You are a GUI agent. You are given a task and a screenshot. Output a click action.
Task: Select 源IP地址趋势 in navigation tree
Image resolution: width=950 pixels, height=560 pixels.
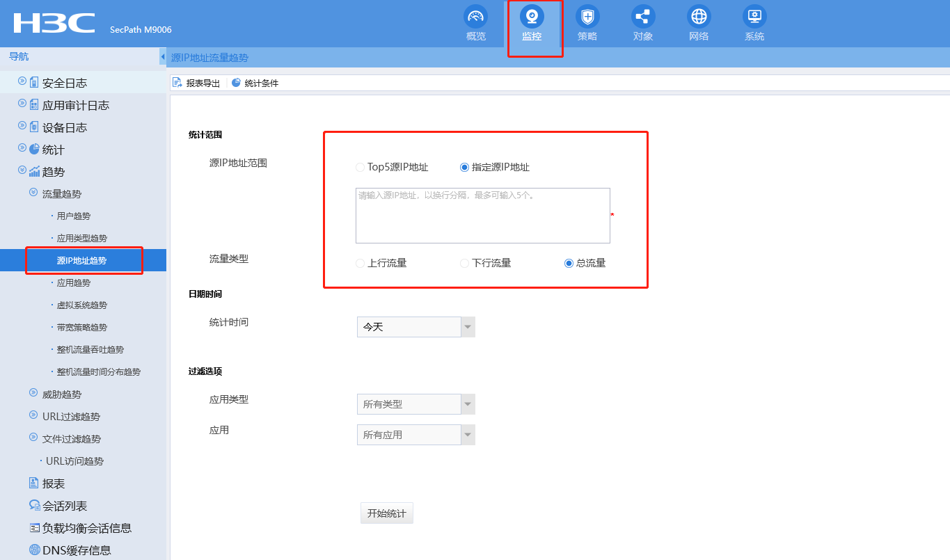[82, 261]
